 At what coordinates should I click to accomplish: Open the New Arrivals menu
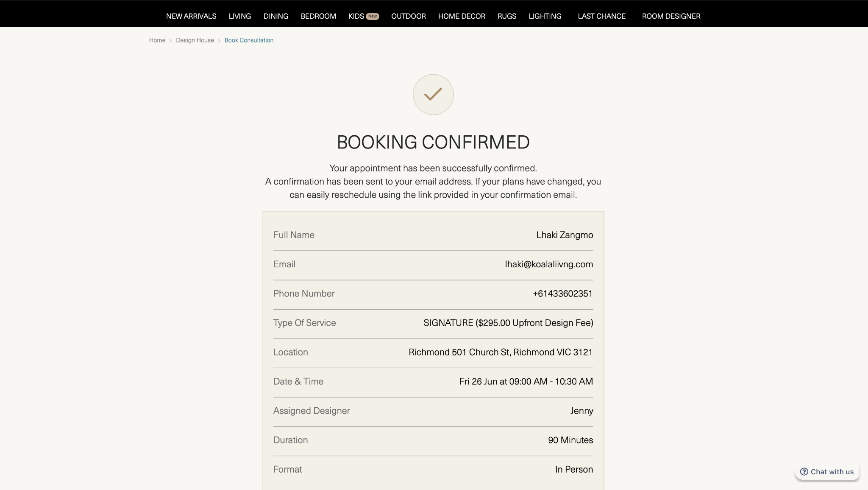191,16
